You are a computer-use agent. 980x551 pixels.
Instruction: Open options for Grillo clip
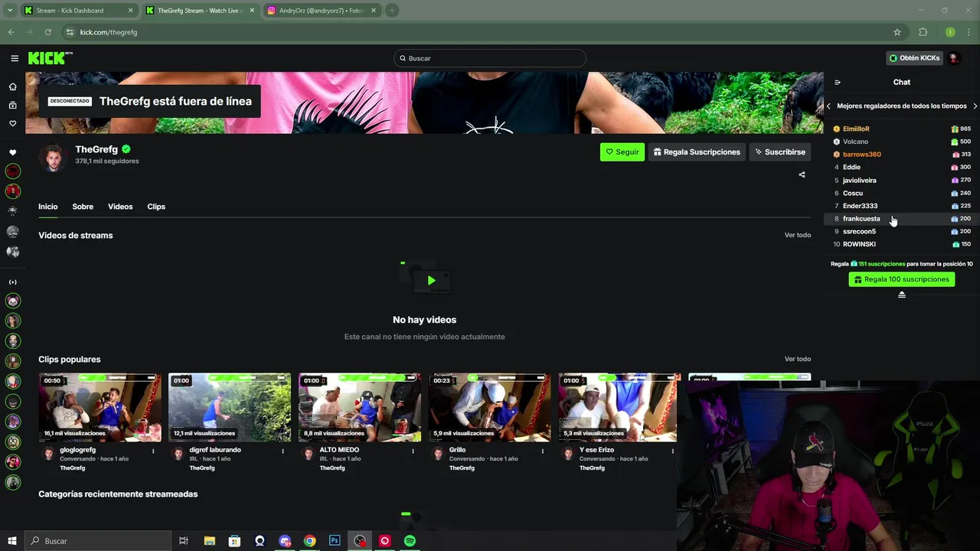(x=543, y=452)
